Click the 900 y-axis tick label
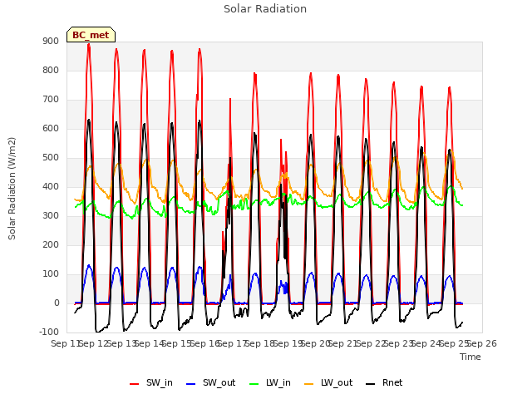The image size is (532, 399). tap(51, 42)
